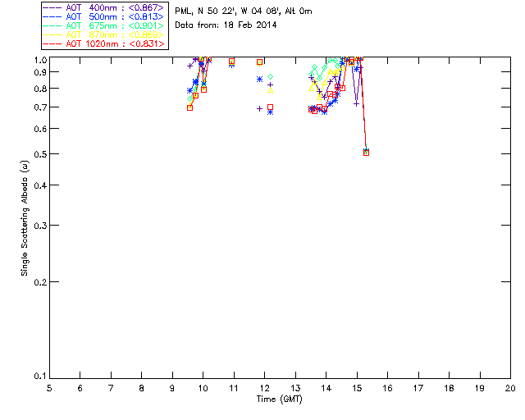Click y-axis label 0.6
The image size is (525, 420).
coord(40,129)
